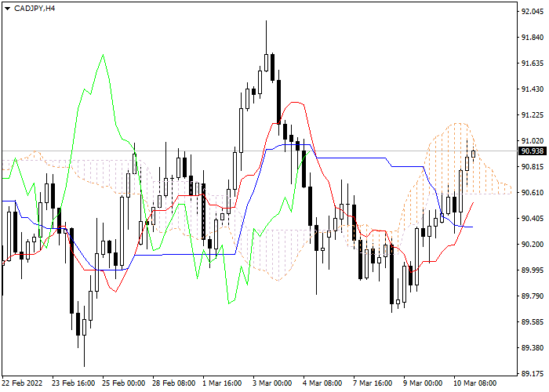This screenshot has width=549, height=392.
Task: Select the 3 Mar 00:00 time marker
Action: 272,383
